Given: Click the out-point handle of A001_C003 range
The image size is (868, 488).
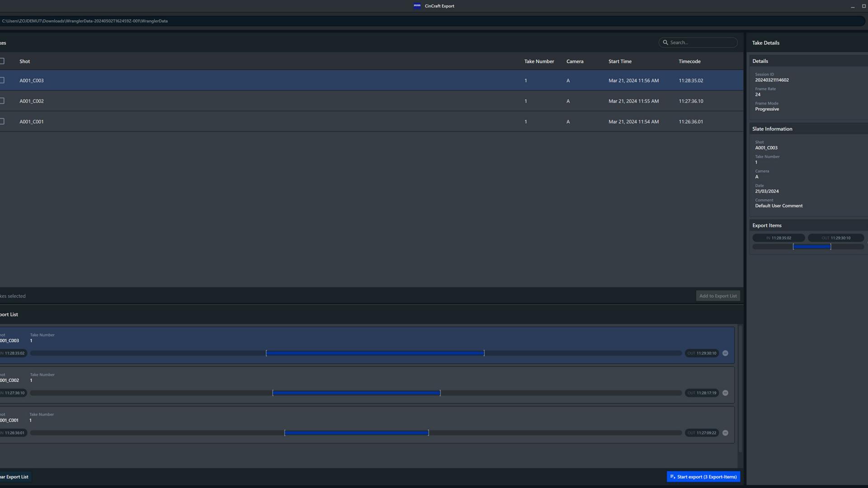Looking at the screenshot, I should (484, 353).
